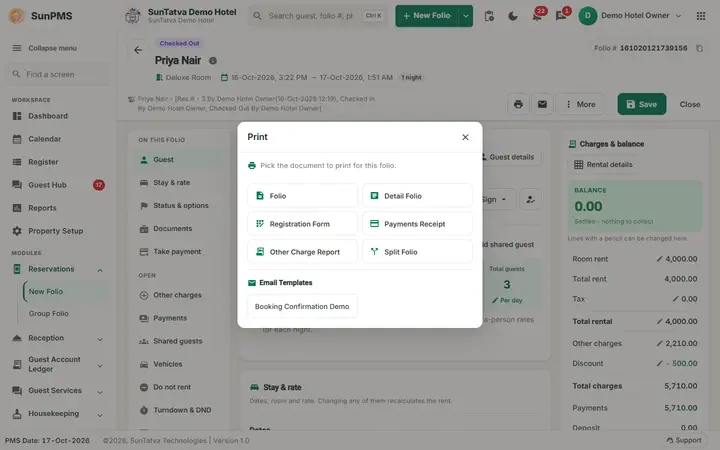Close the Print dialog with the X

pos(465,137)
